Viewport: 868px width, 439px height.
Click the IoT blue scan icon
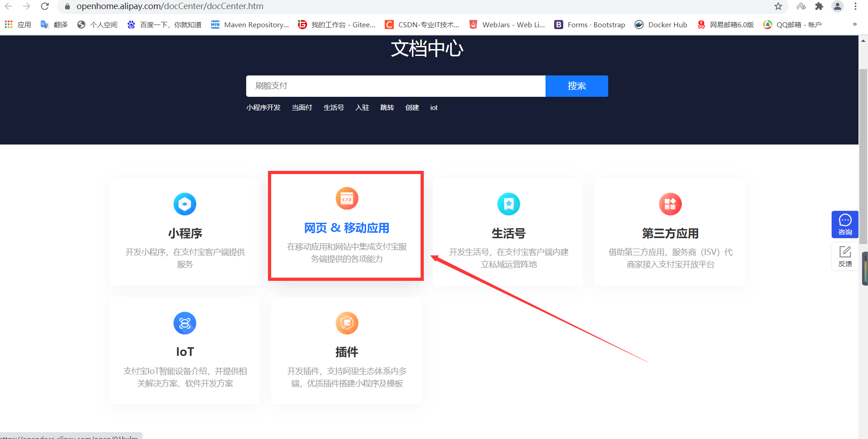pyautogui.click(x=185, y=323)
